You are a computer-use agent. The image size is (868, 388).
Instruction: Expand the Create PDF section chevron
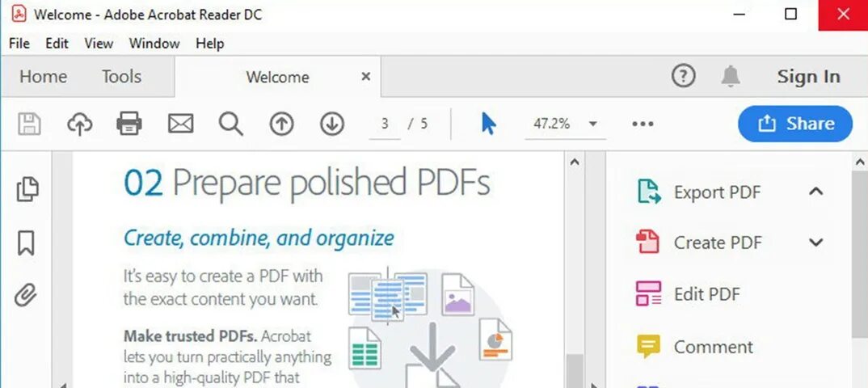click(x=815, y=242)
